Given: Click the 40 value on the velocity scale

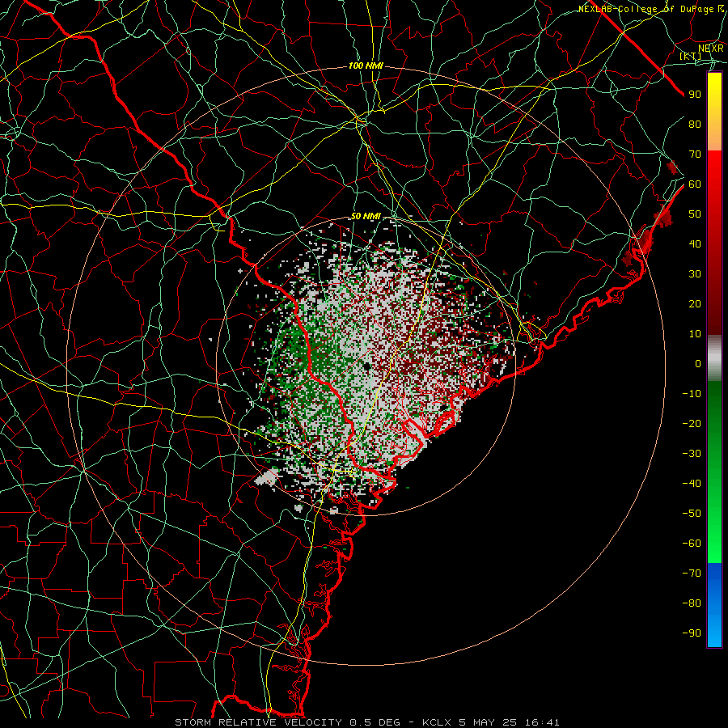Looking at the screenshot, I should click(695, 243).
